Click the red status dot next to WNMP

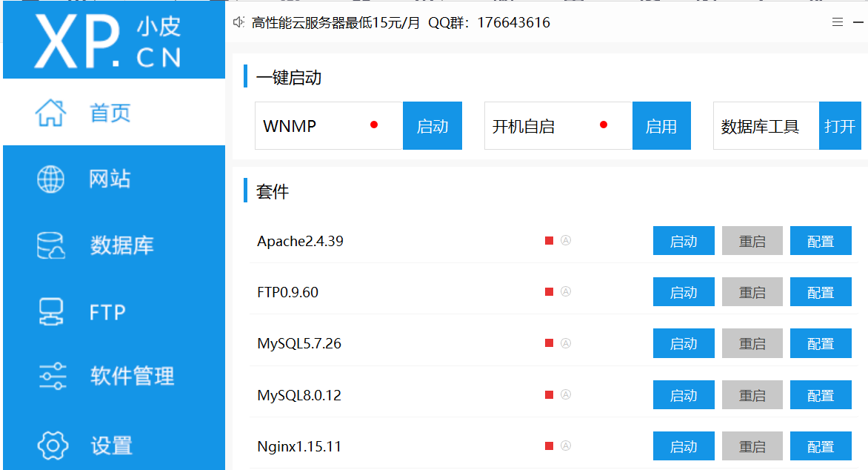coord(374,125)
